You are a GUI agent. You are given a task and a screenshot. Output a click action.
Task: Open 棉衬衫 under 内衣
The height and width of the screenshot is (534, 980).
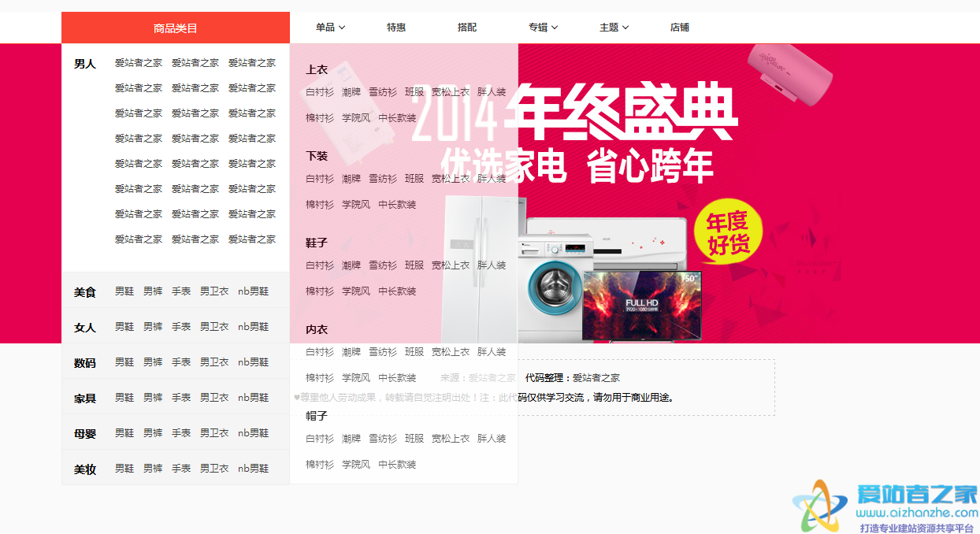320,378
